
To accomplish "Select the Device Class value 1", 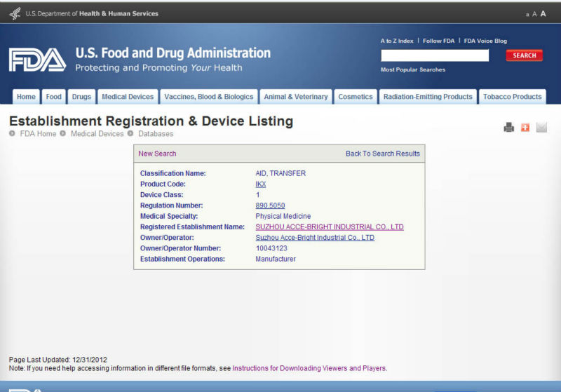I will pyautogui.click(x=257, y=195).
